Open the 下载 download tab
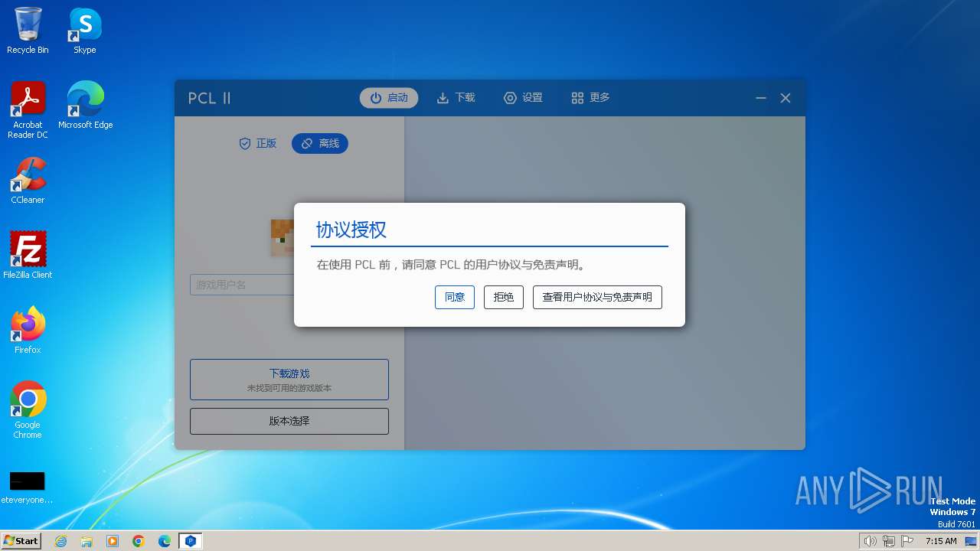980x551 pixels. 456,98
